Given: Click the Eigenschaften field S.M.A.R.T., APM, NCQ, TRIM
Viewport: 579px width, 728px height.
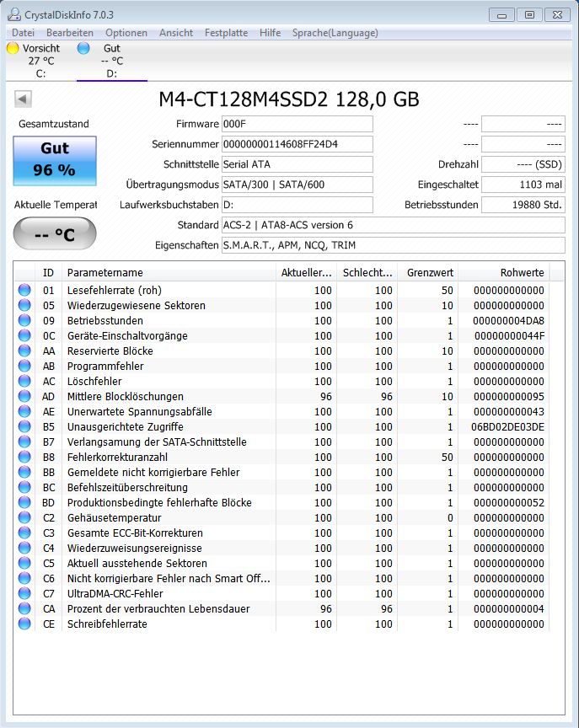Looking at the screenshot, I should point(394,245).
